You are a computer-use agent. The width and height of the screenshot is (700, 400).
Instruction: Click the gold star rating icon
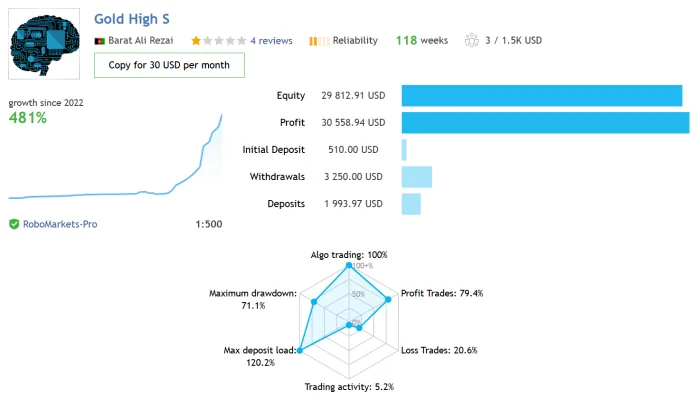point(196,41)
